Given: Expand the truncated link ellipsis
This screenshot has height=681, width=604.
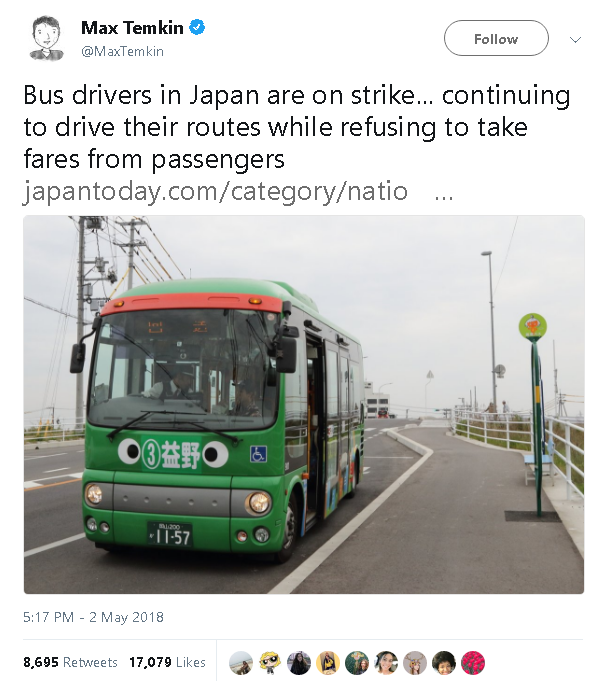Looking at the screenshot, I should tap(444, 195).
